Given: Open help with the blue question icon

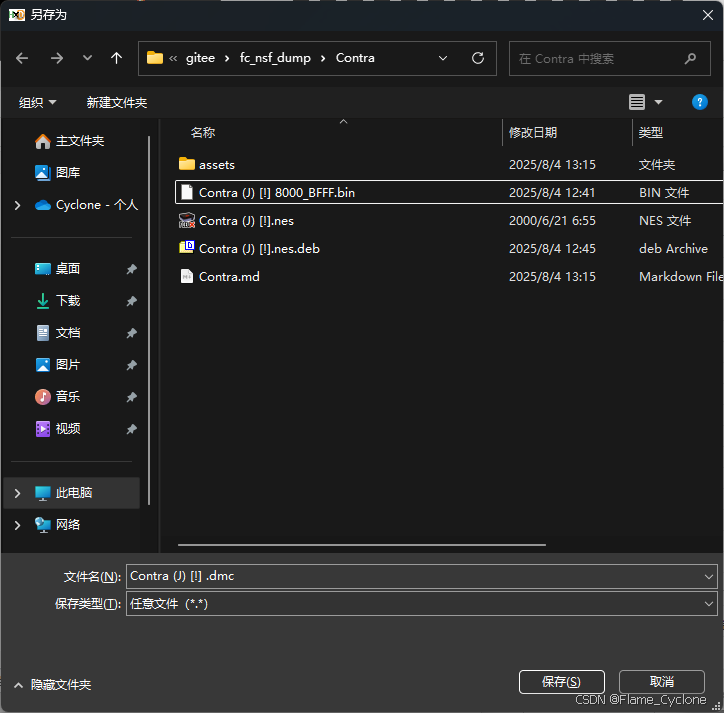Looking at the screenshot, I should 700,102.
